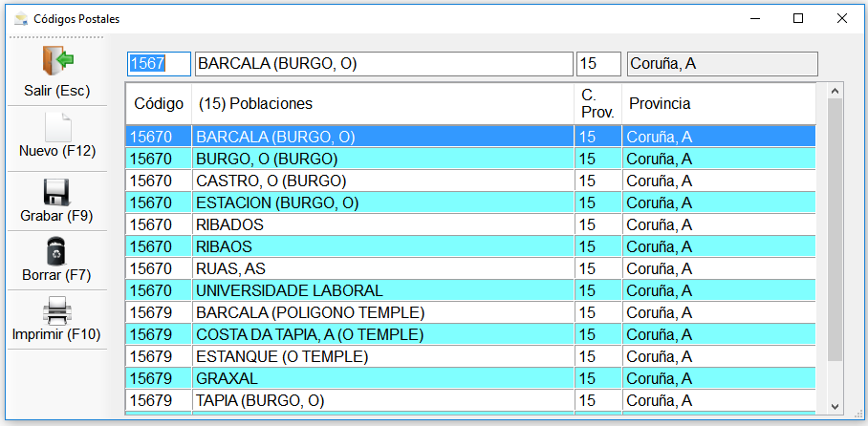The width and height of the screenshot is (868, 426).
Task: Select the row ESTANQUE (O TEMPLE)
Action: click(471, 356)
